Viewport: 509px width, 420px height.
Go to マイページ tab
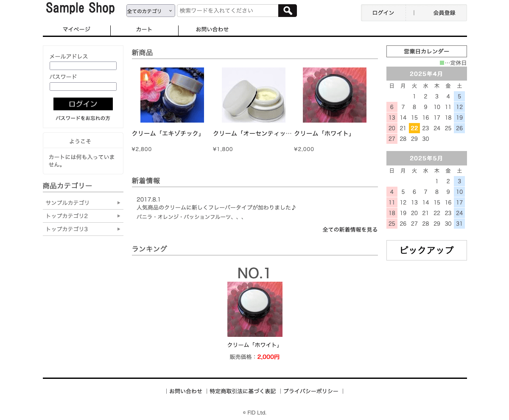tap(76, 29)
